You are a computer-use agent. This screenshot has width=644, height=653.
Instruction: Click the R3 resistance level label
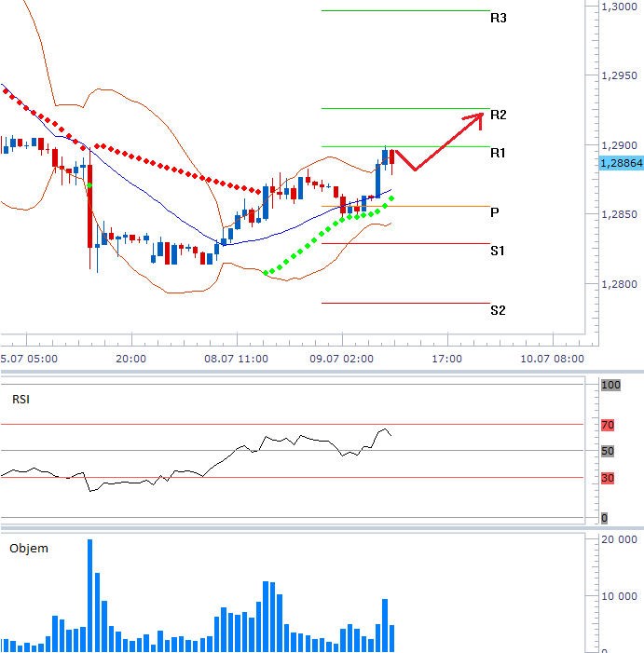click(499, 18)
